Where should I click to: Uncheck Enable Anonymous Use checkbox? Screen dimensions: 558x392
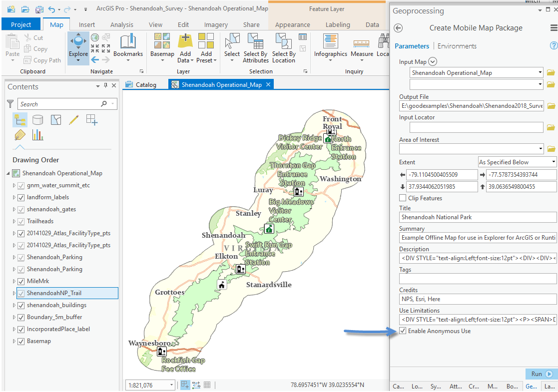pos(403,331)
